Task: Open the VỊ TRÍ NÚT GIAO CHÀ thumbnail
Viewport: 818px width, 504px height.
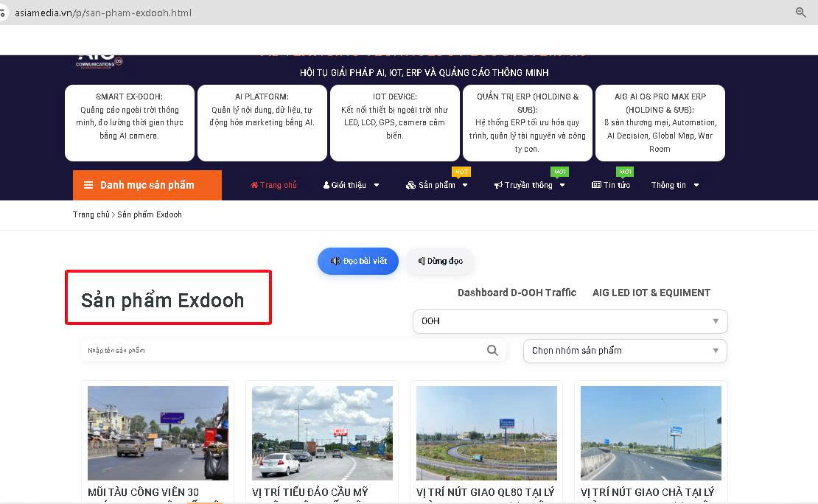Action: [651, 433]
